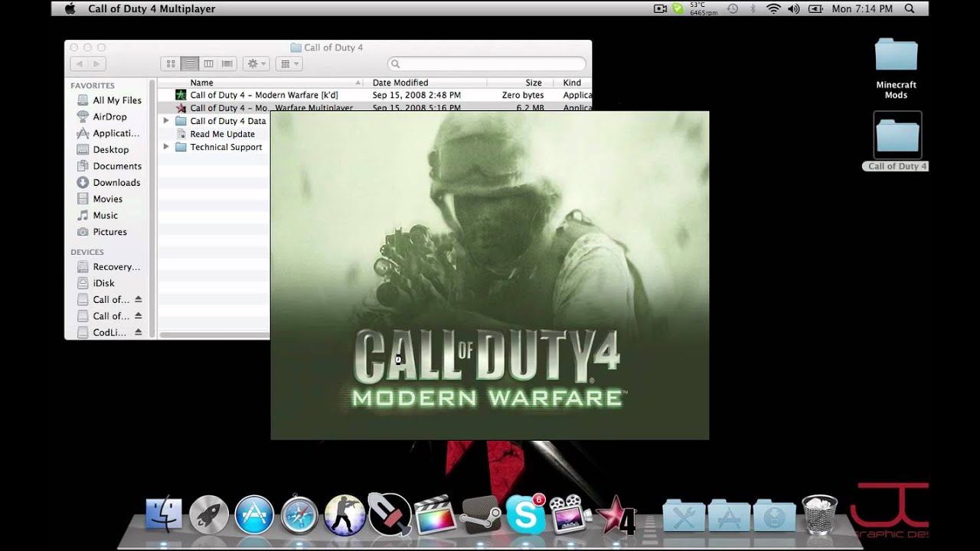Click screen recording camera menu bar icon

[660, 8]
